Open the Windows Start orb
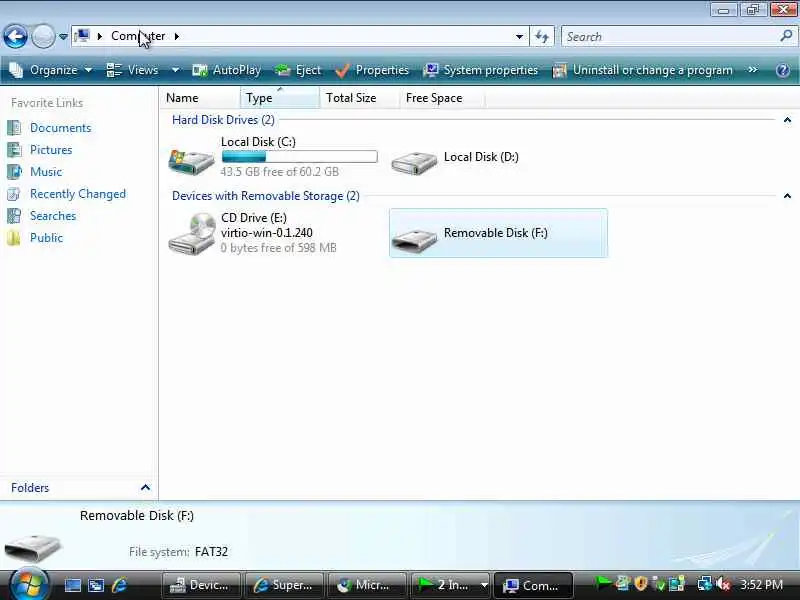The image size is (800, 600). click(x=28, y=585)
